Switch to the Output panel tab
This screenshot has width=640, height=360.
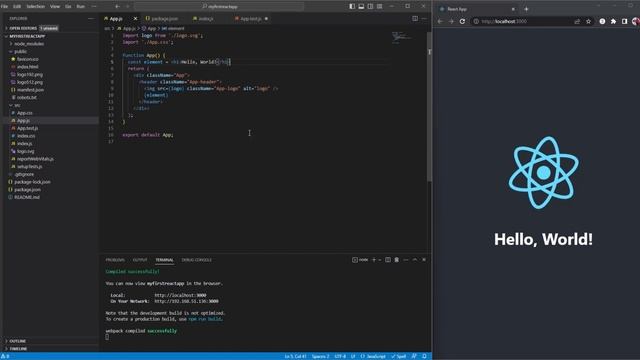140,260
